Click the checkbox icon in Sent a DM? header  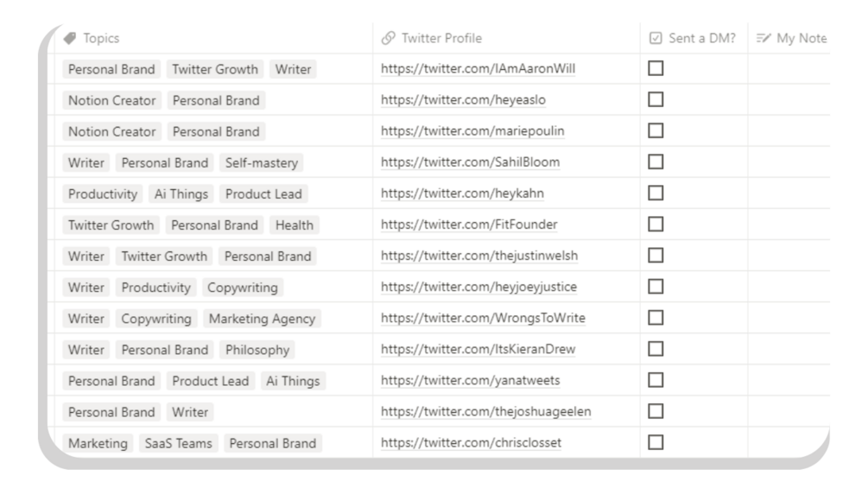[656, 39]
